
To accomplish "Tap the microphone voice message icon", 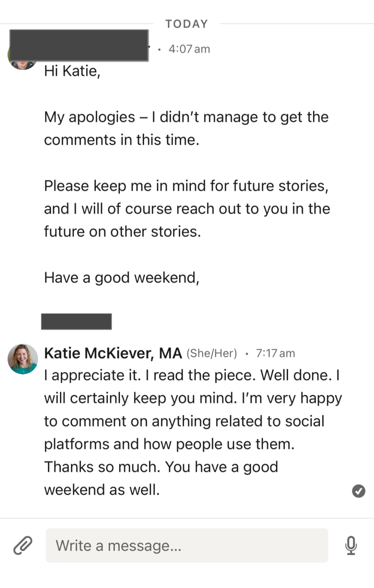I will tap(351, 545).
